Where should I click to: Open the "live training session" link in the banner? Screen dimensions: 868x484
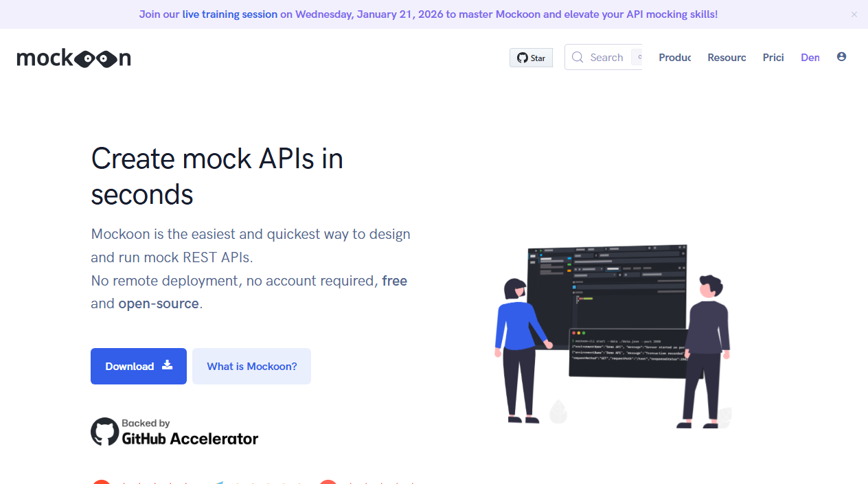[229, 14]
